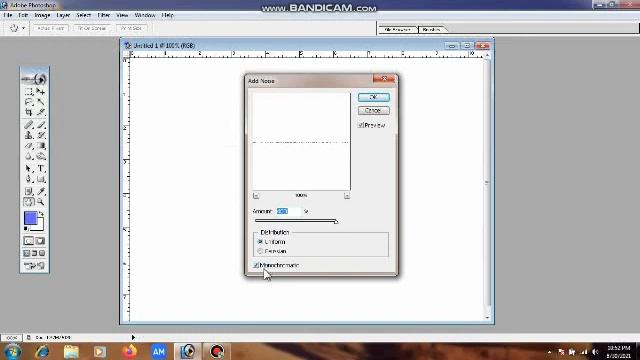
Task: Switch to Standard editing mode
Action: point(29,241)
